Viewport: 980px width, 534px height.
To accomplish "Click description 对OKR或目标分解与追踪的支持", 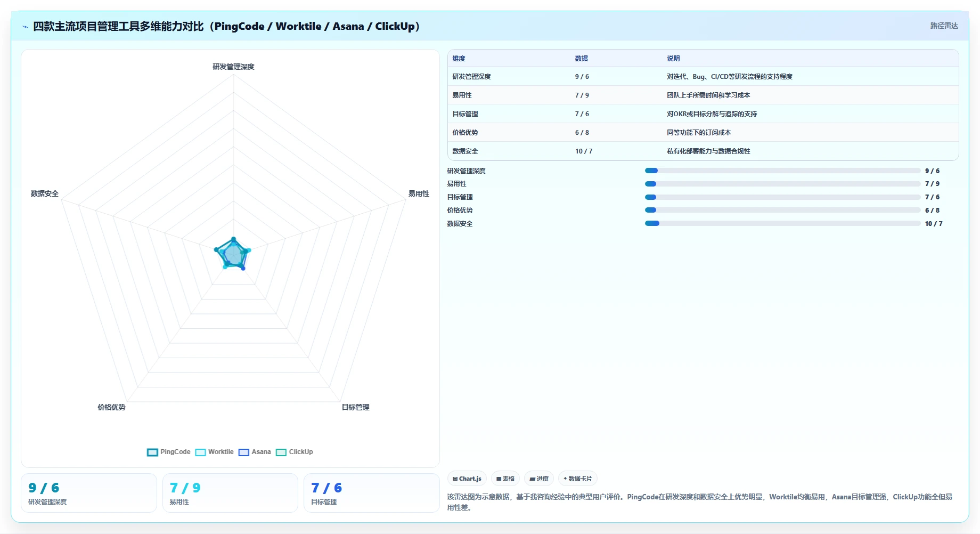I will point(712,114).
